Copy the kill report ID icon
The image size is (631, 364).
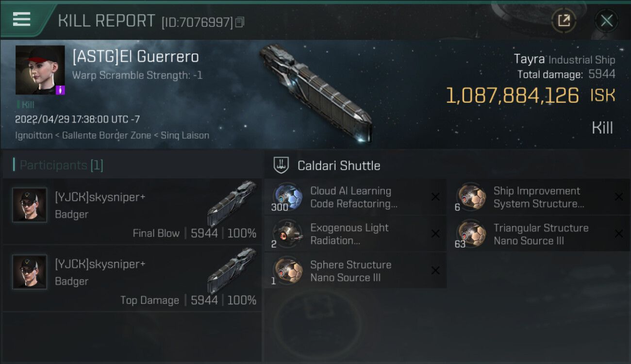point(239,22)
